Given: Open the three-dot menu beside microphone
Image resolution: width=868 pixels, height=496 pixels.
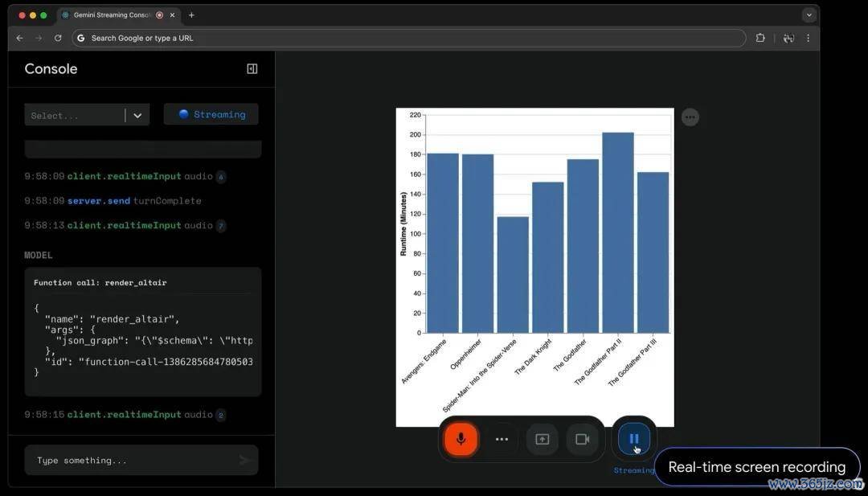Looking at the screenshot, I should pyautogui.click(x=502, y=439).
